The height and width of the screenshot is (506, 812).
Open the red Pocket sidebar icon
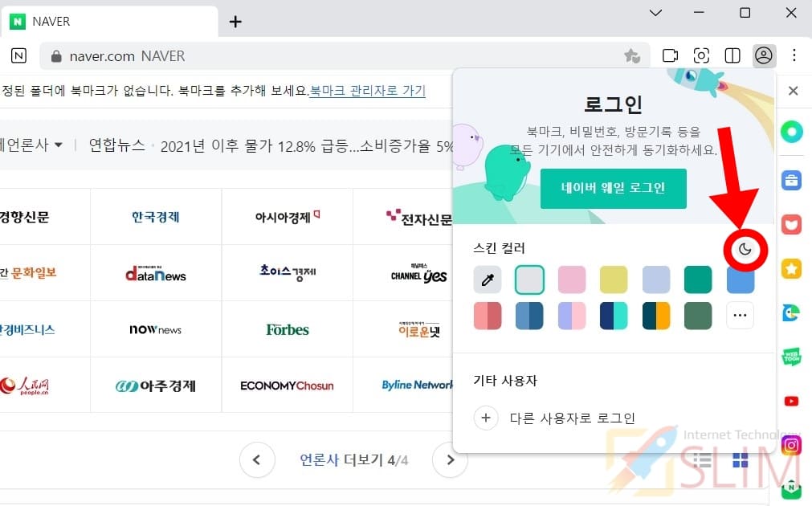point(791,225)
